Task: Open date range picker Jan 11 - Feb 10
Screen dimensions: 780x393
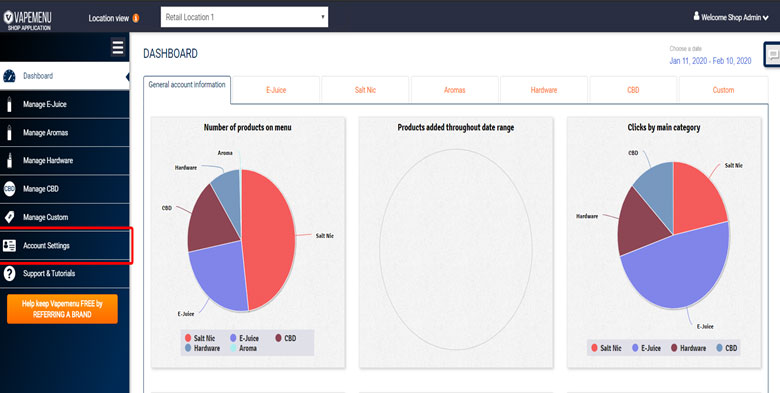Action: tap(710, 61)
